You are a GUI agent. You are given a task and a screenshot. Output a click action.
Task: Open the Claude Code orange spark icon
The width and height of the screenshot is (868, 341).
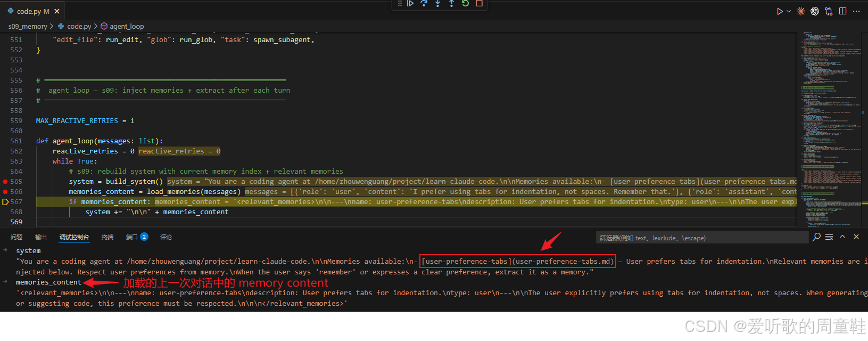(801, 11)
